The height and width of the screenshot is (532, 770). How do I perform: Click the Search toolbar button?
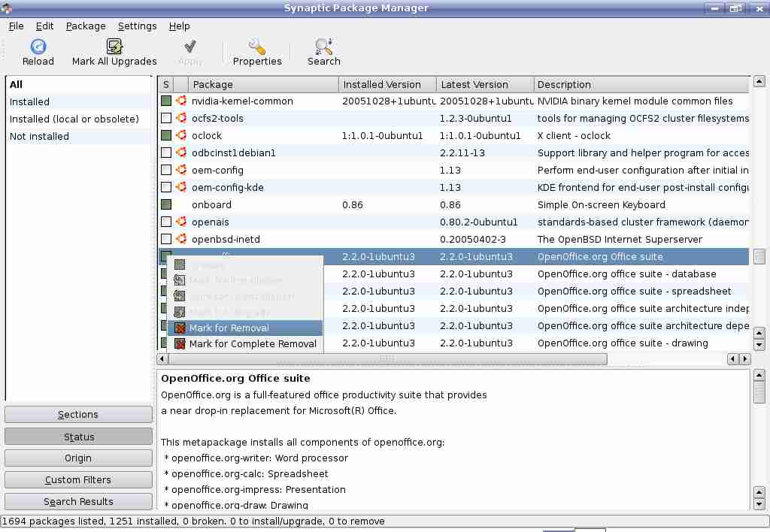[x=323, y=52]
